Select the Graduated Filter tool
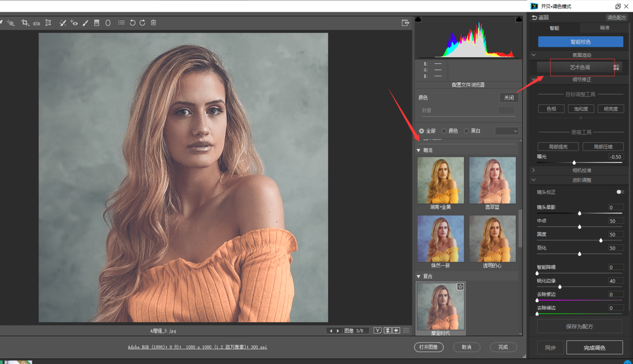The height and width of the screenshot is (364, 633). [x=96, y=23]
